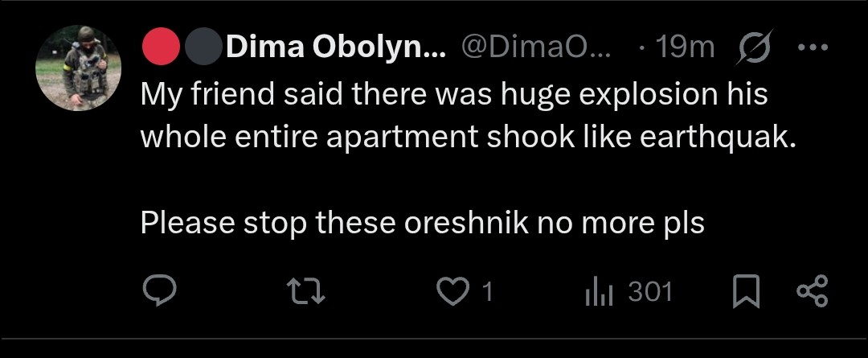Reply to Dima's tweet
Image resolution: width=868 pixels, height=358 pixels.
point(158,291)
